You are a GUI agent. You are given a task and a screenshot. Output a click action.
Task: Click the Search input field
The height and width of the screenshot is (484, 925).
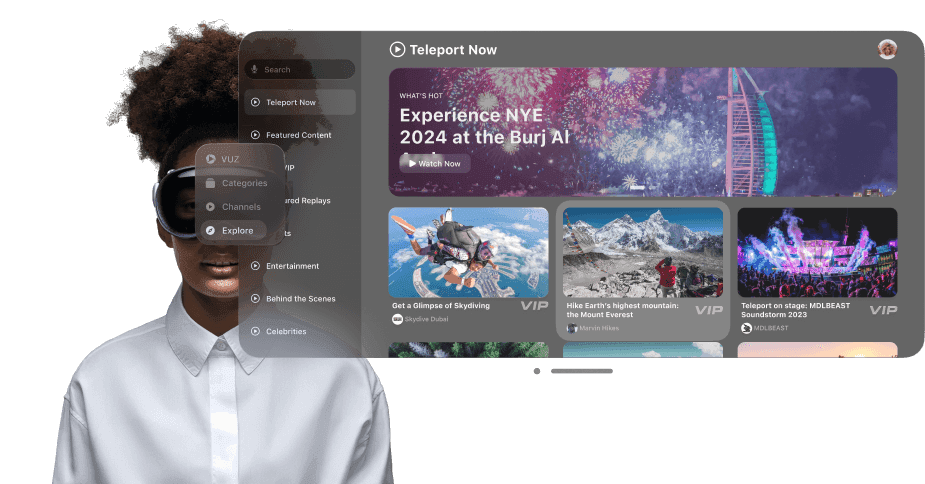pos(305,70)
